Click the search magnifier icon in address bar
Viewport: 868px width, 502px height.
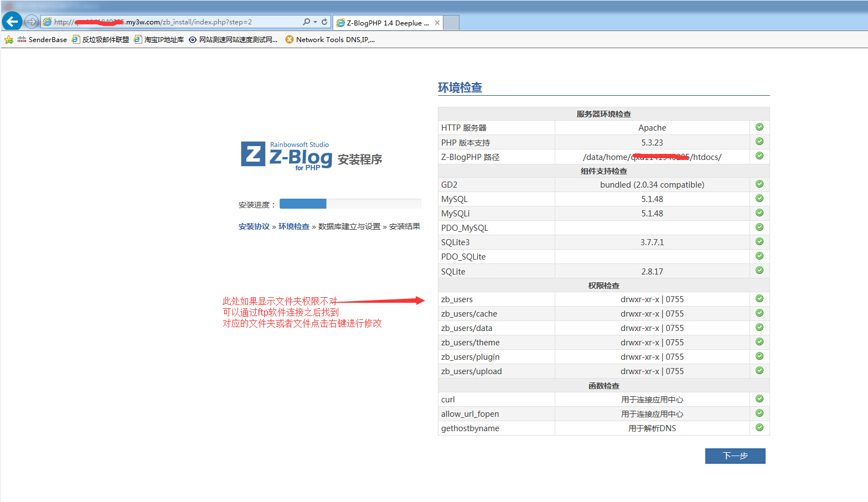tap(306, 22)
